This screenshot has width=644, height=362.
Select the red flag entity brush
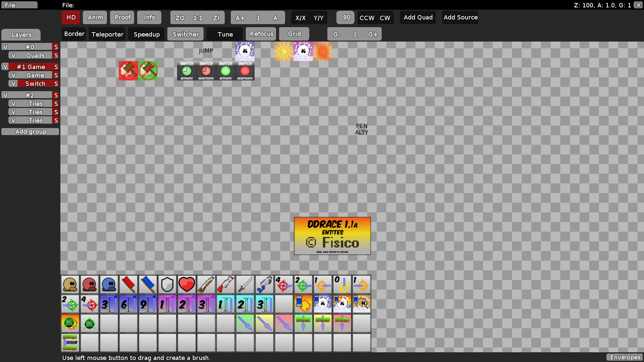coord(128,285)
